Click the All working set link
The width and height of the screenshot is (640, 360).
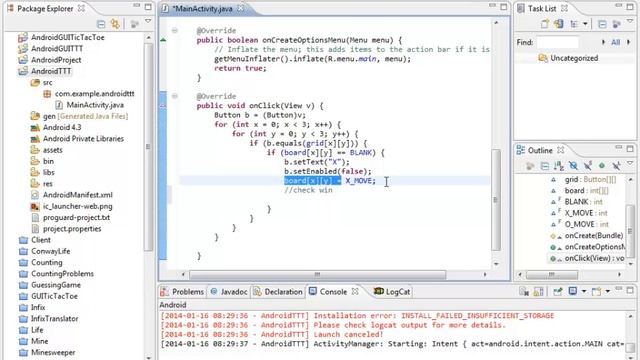(x=616, y=42)
